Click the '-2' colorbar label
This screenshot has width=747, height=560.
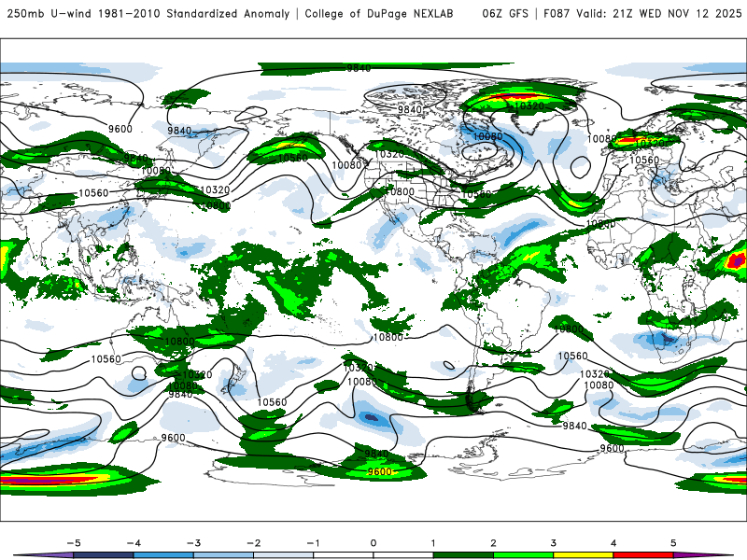click(253, 543)
